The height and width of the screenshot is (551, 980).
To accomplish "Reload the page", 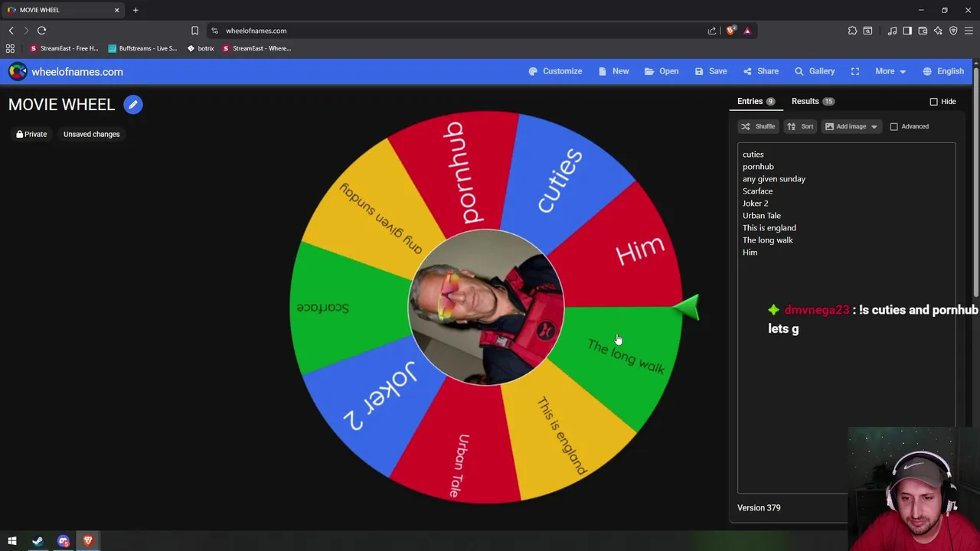I will pos(41,31).
